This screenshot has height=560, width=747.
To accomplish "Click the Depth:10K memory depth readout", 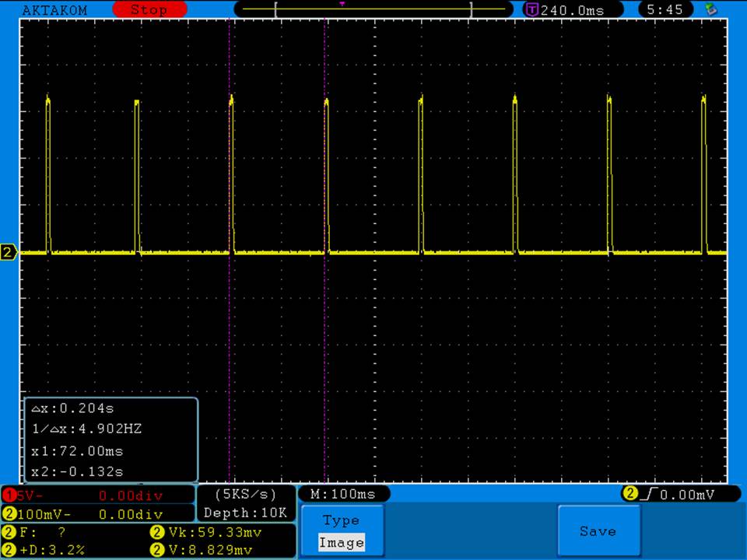I will pos(245,513).
